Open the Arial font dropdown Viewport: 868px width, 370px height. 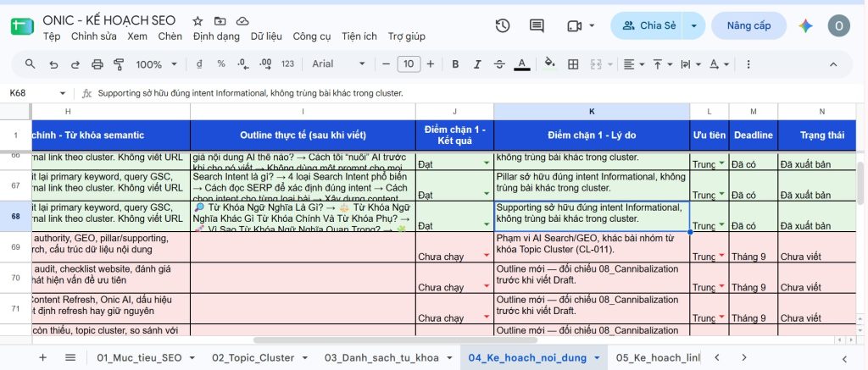pyautogui.click(x=338, y=64)
